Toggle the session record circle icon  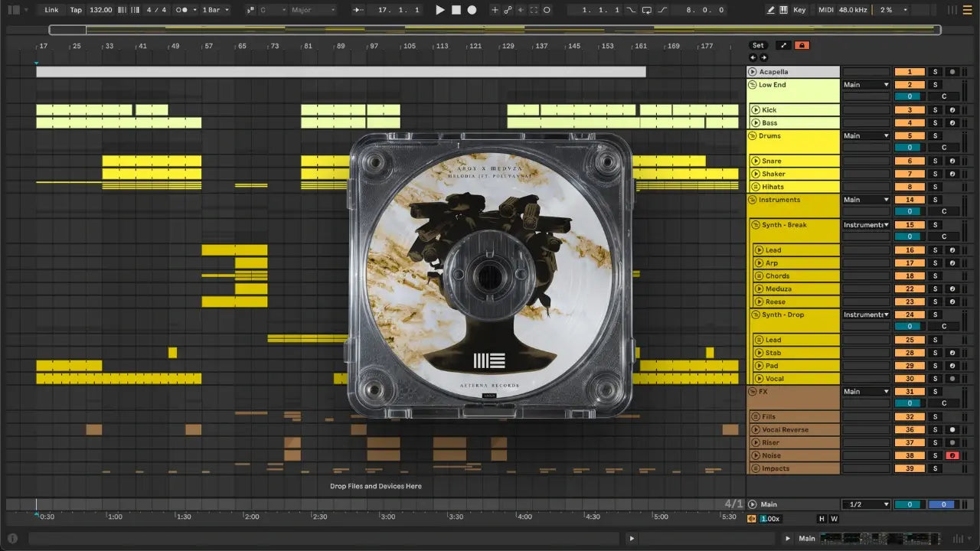click(x=547, y=10)
